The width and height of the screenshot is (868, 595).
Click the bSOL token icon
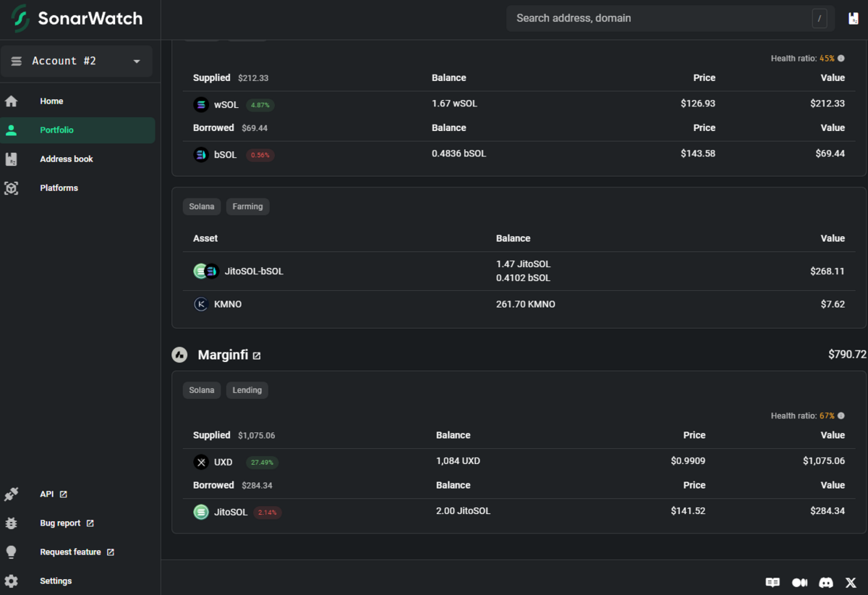click(x=201, y=155)
